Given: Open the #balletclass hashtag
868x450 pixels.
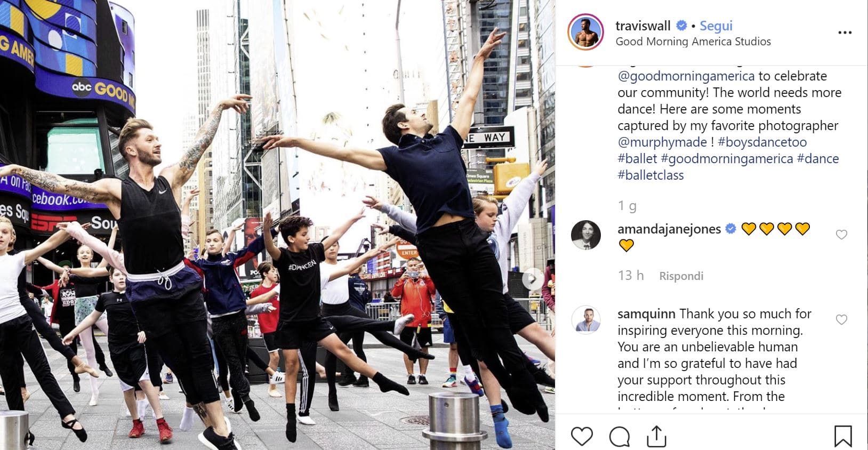Looking at the screenshot, I should pos(650,175).
